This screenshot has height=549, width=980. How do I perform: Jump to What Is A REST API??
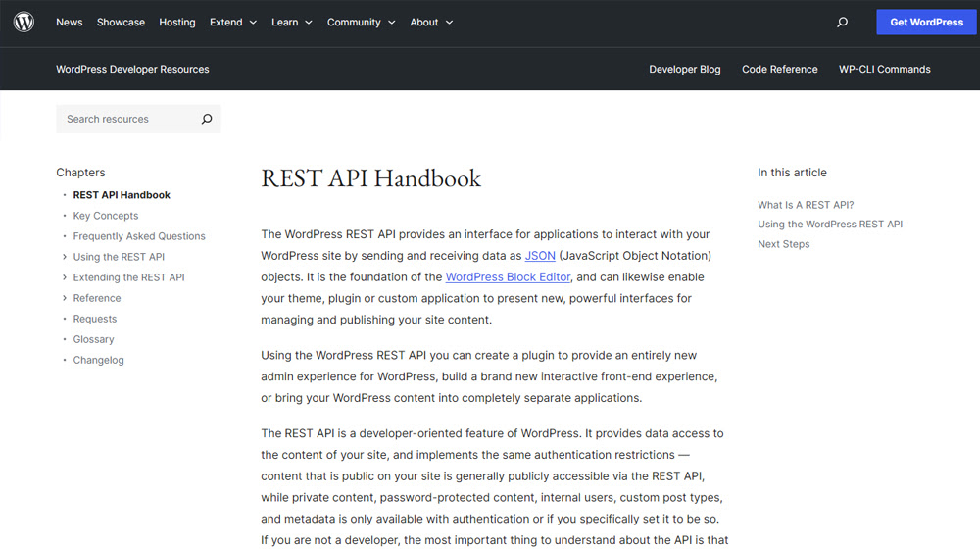pyautogui.click(x=806, y=205)
